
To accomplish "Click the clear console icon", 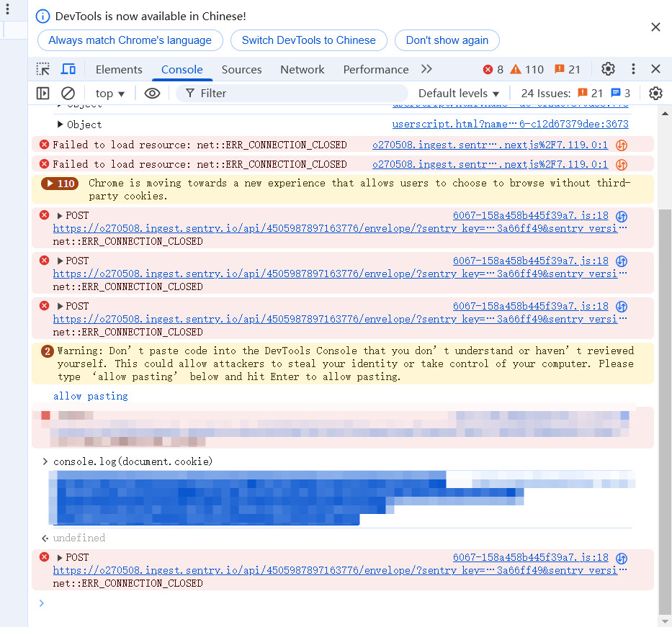I will [x=68, y=93].
